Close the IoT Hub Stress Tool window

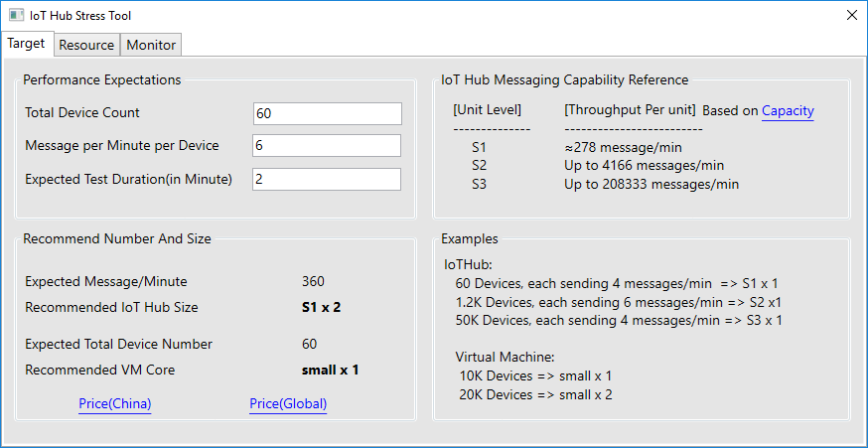[852, 15]
